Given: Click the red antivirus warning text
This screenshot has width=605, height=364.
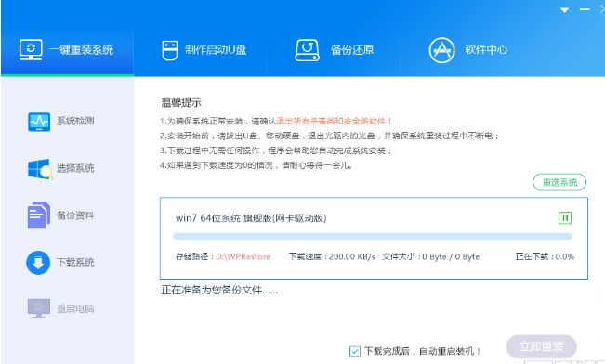Looking at the screenshot, I should point(335,121).
